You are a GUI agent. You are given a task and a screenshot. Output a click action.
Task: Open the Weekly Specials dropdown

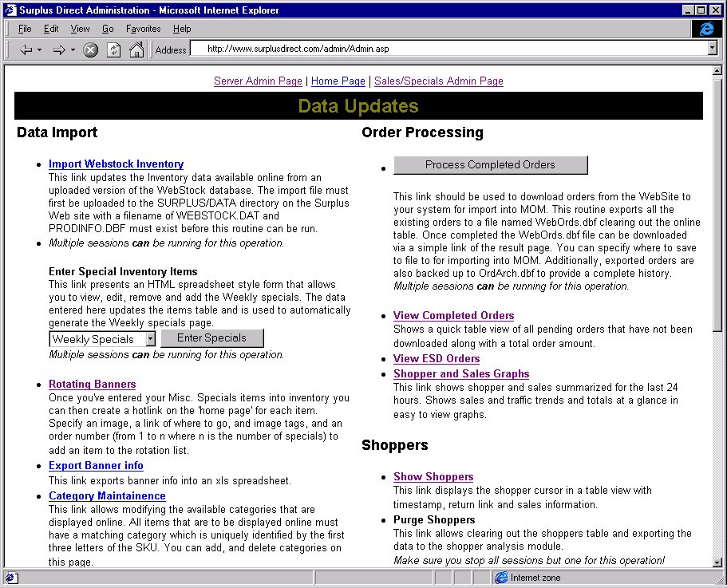coord(150,339)
